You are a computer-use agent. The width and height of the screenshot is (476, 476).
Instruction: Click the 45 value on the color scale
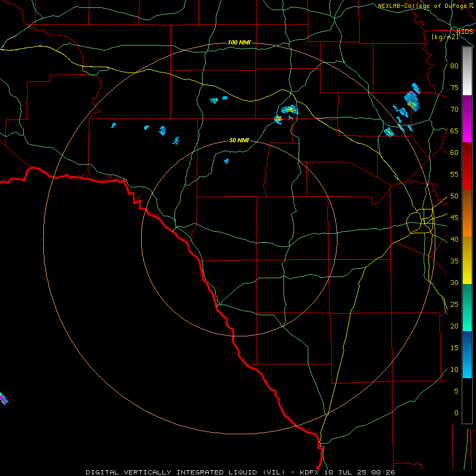click(454, 218)
